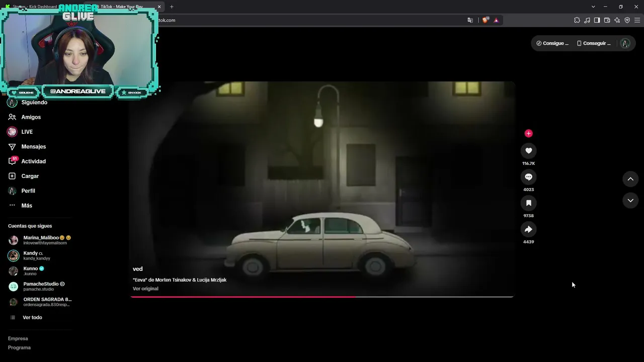Click the Consigue coins button

[552, 43]
